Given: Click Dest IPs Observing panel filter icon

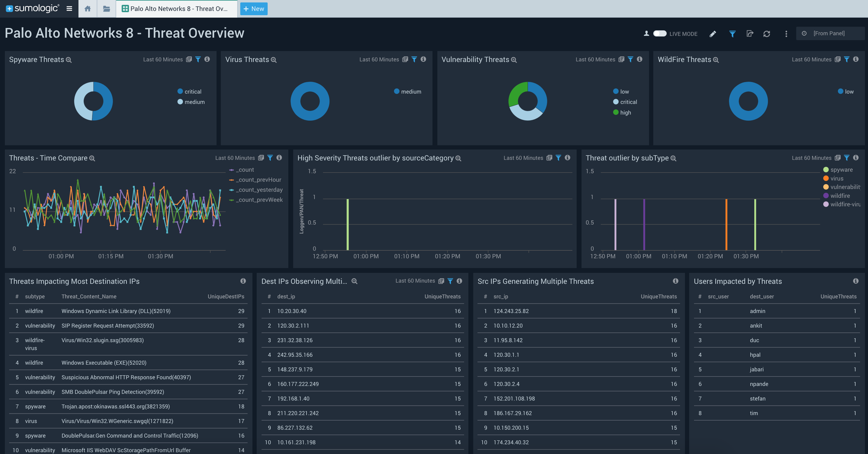Looking at the screenshot, I should pyautogui.click(x=450, y=281).
